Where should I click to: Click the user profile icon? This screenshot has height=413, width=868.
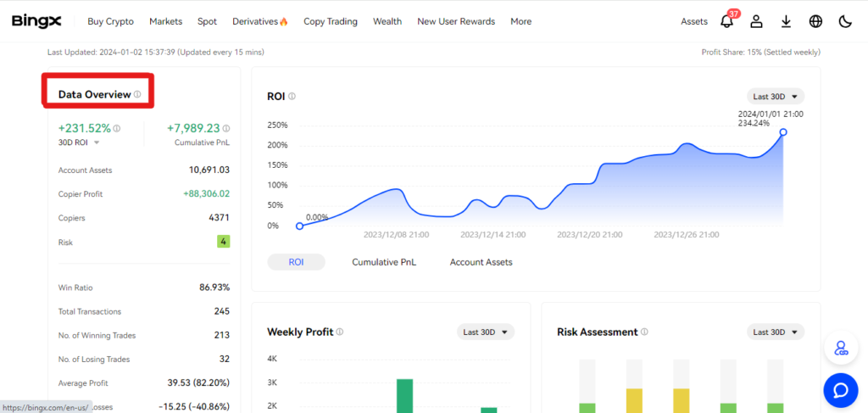click(x=756, y=21)
